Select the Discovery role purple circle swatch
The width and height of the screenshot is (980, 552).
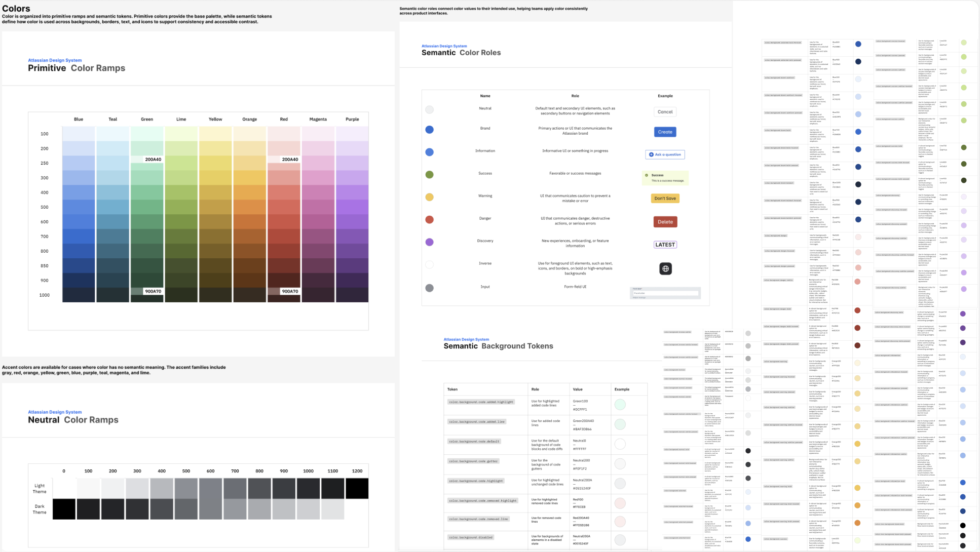(429, 242)
